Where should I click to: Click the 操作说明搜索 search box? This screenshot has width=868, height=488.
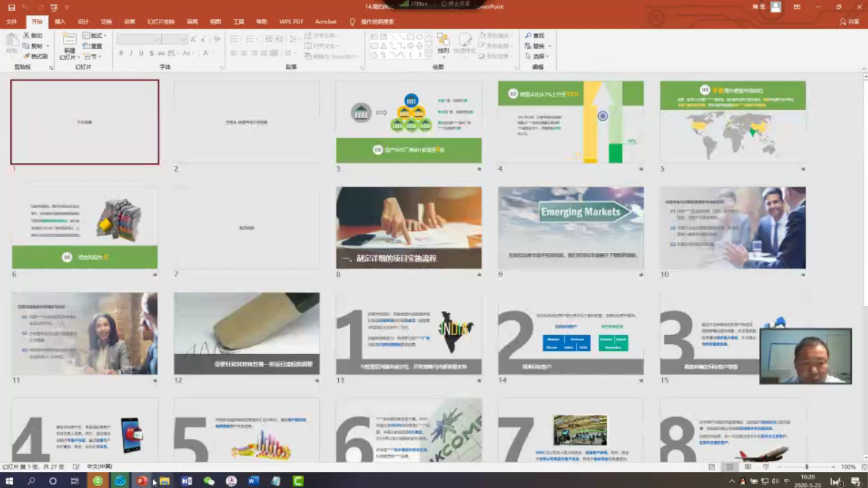coord(378,21)
